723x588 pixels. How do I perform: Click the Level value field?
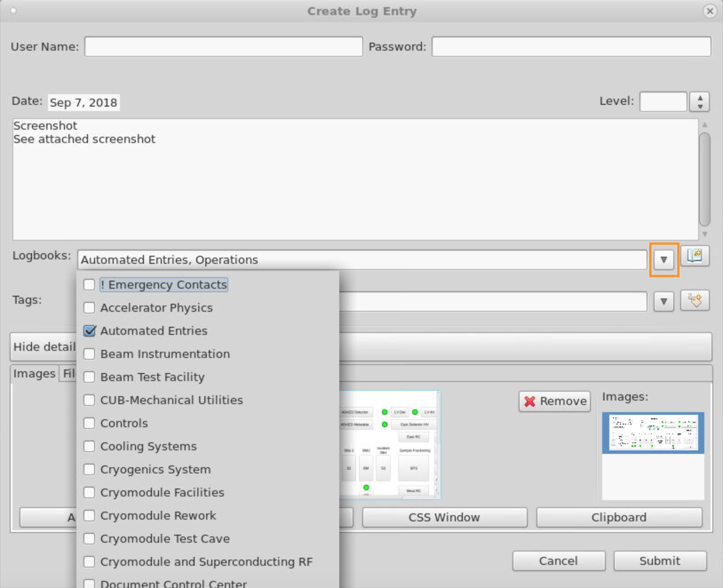point(663,102)
